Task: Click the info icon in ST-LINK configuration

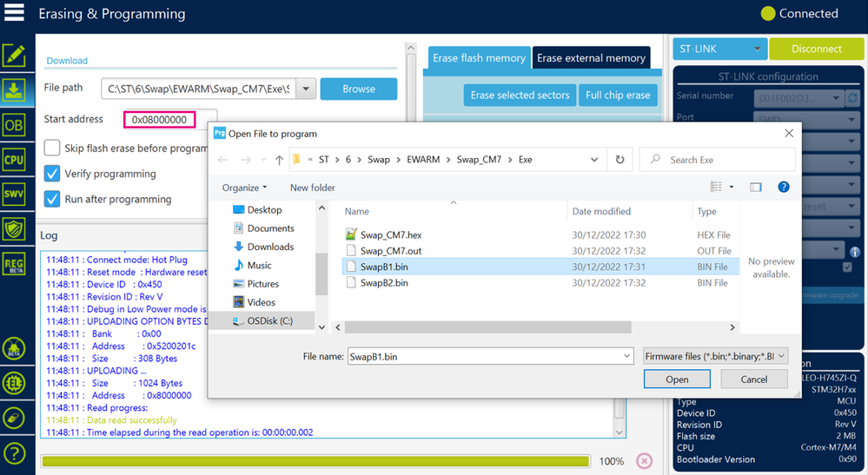Action: click(x=855, y=252)
